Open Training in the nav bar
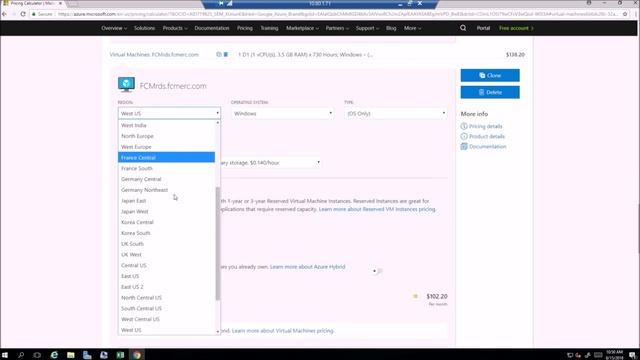Viewport: 640px width, 360px height. coord(269,28)
